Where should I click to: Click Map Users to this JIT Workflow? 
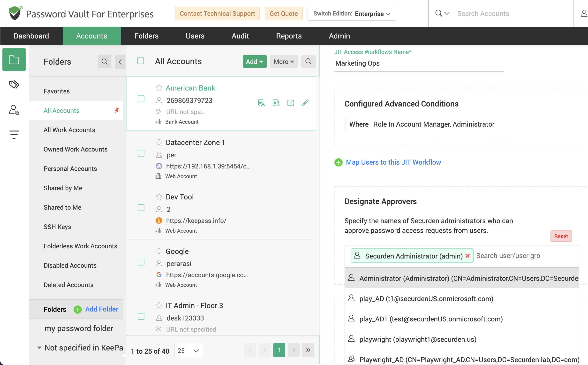pyautogui.click(x=393, y=162)
